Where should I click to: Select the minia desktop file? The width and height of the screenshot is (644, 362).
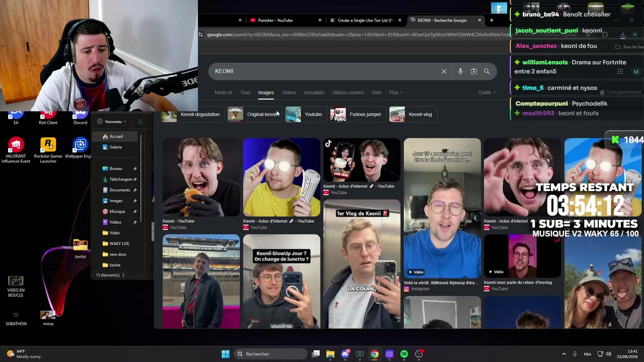pyautogui.click(x=48, y=318)
